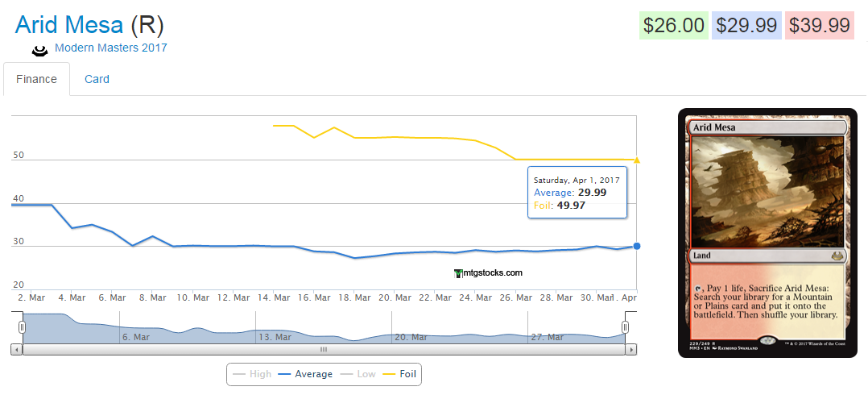The width and height of the screenshot is (868, 395).
Task: Click the 'Foil: 49.97' tooltip value
Action: [560, 206]
